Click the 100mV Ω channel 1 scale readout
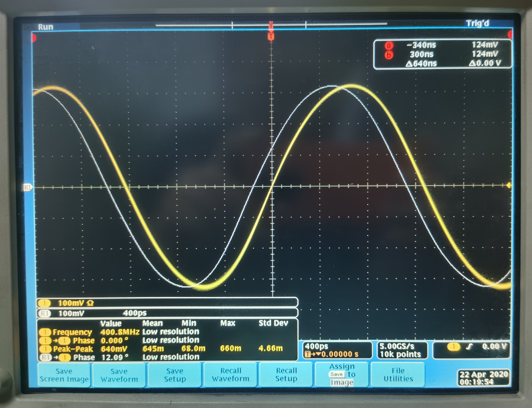532x408 pixels. [76, 303]
